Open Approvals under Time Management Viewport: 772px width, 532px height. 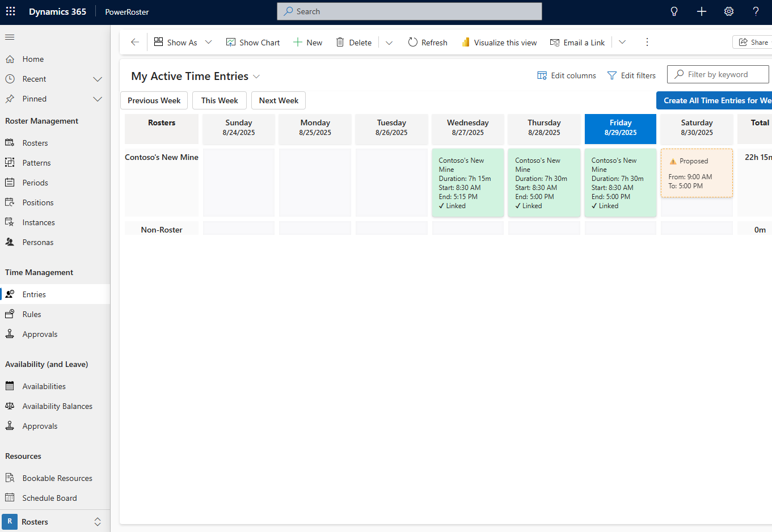tap(55, 334)
